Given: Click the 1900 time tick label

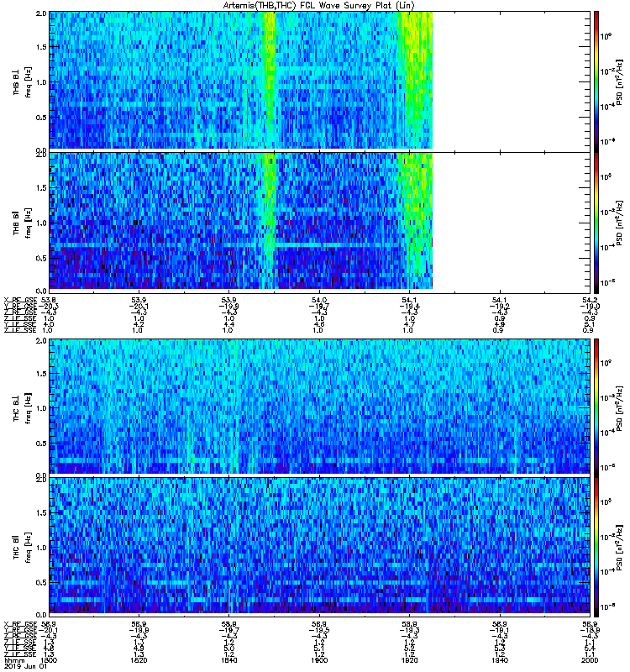Looking at the screenshot, I should click(x=319, y=660).
